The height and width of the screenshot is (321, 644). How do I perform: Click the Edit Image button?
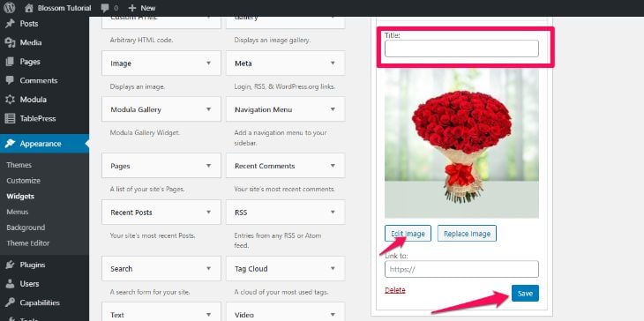click(x=408, y=233)
